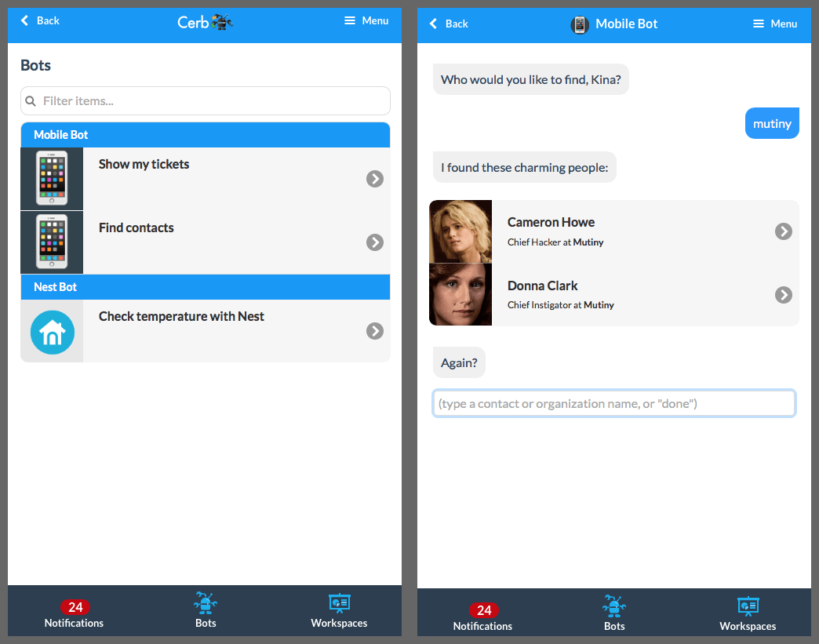
Task: Open Bots icon in left bottom bar
Action: pos(206,602)
